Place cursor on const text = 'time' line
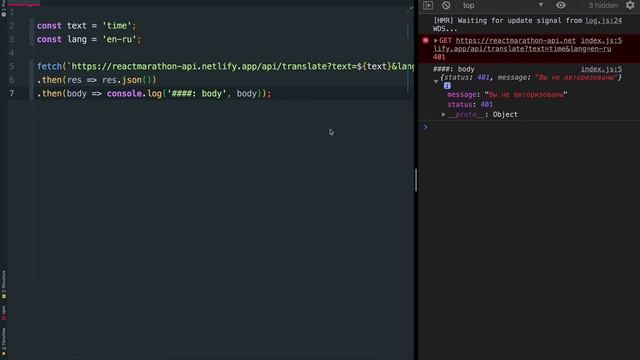 point(86,26)
